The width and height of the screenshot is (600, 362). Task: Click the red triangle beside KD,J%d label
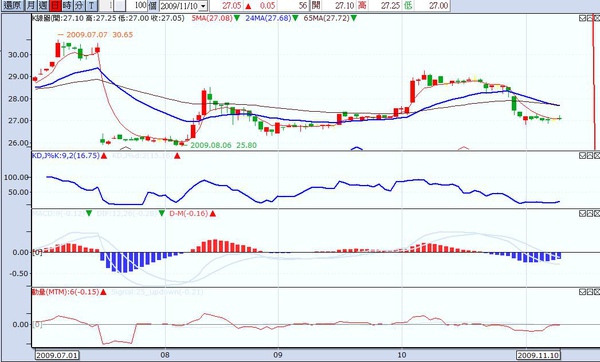177,156
